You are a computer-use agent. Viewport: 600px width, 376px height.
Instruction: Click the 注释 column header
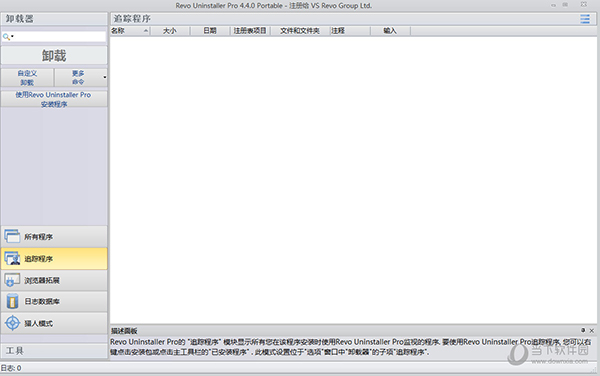point(350,31)
